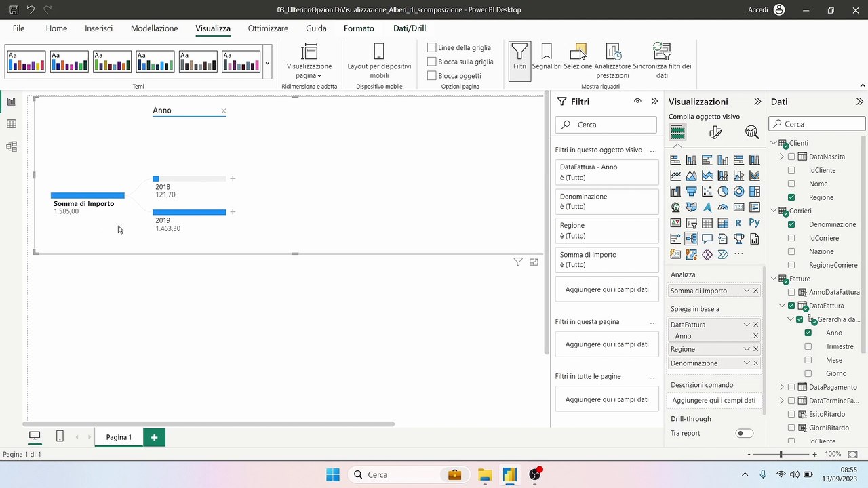Expand the DataPagamento field tree

click(782, 387)
